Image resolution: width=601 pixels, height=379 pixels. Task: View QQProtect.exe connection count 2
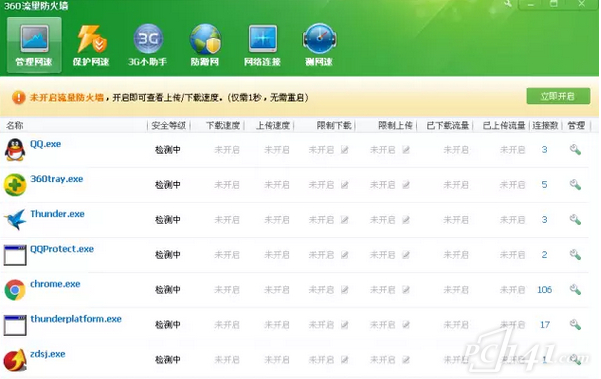click(544, 255)
